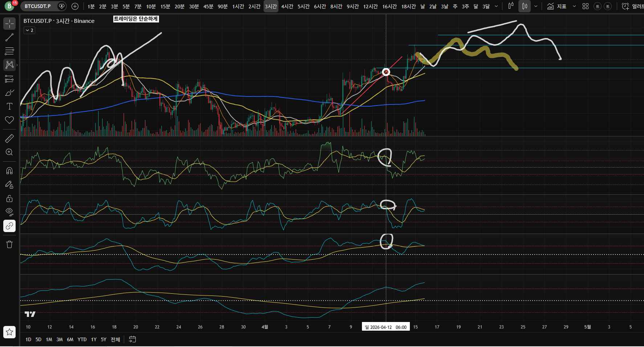Open the BTCUSDT.P symbol search

coord(38,6)
